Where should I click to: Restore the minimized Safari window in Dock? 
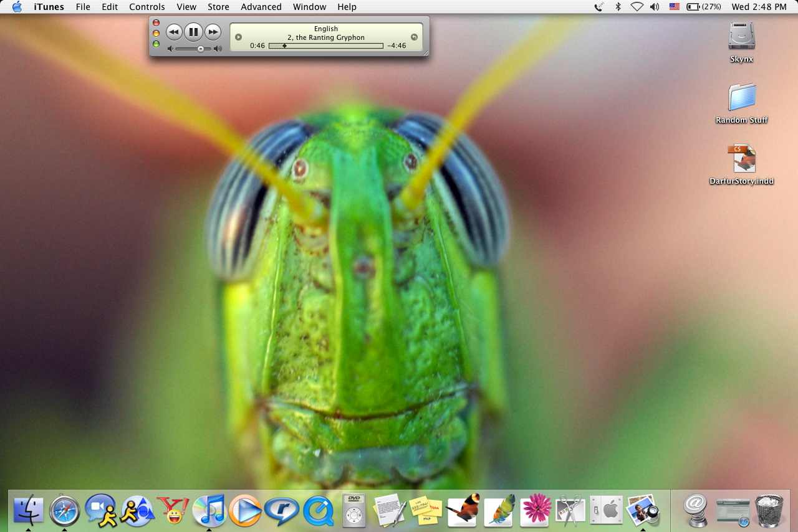click(733, 511)
